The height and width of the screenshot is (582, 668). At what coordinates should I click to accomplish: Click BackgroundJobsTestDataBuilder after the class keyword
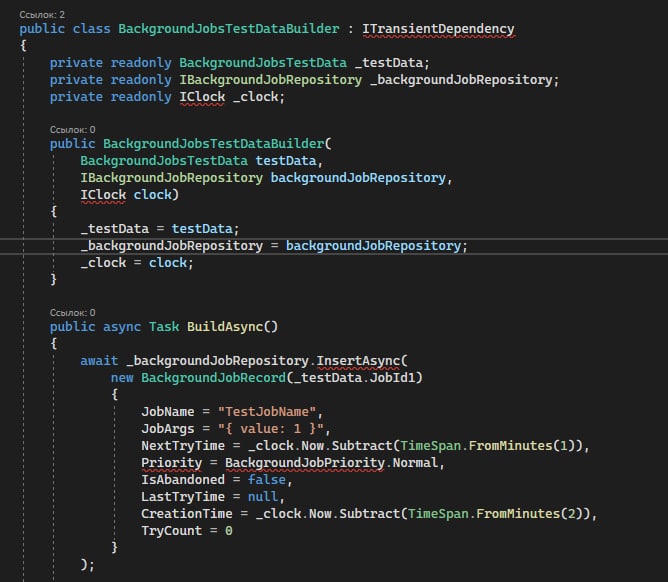pyautogui.click(x=229, y=29)
